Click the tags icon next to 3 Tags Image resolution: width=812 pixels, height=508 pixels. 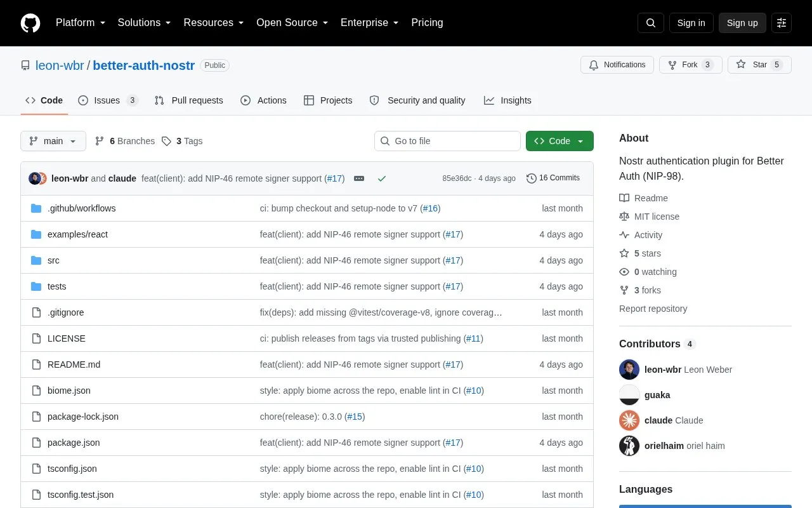[166, 141]
